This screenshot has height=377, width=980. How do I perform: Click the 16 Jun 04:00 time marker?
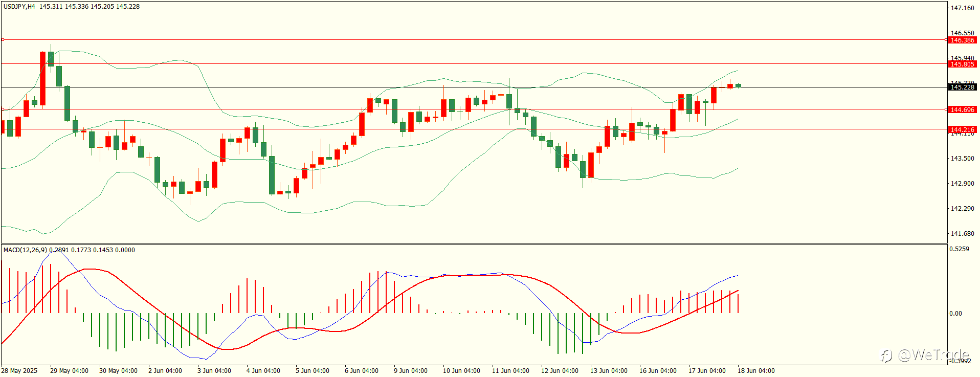tap(658, 371)
